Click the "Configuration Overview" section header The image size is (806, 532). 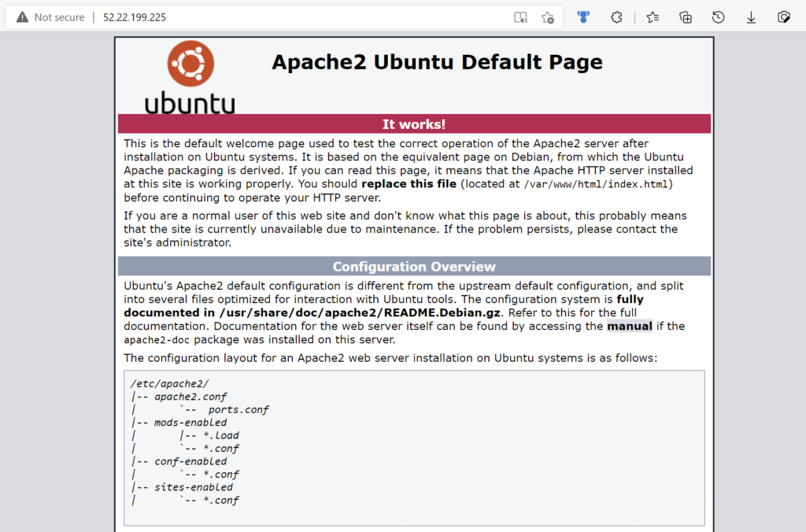pos(414,267)
